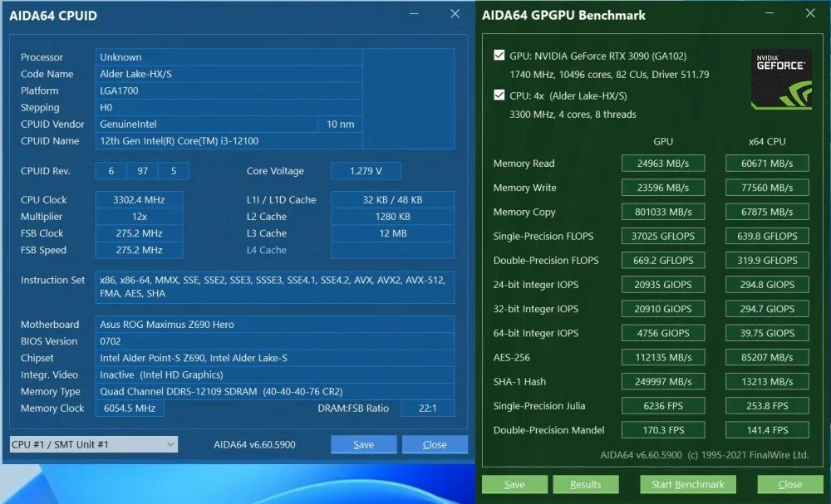This screenshot has width=831, height=504.
Task: Click the Stepping value H0
Action: coord(229,107)
